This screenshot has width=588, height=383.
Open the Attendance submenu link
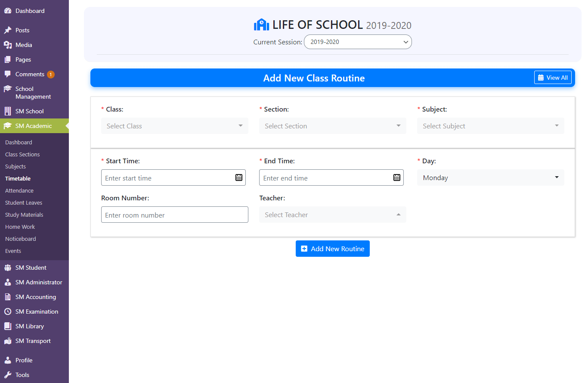coord(19,190)
